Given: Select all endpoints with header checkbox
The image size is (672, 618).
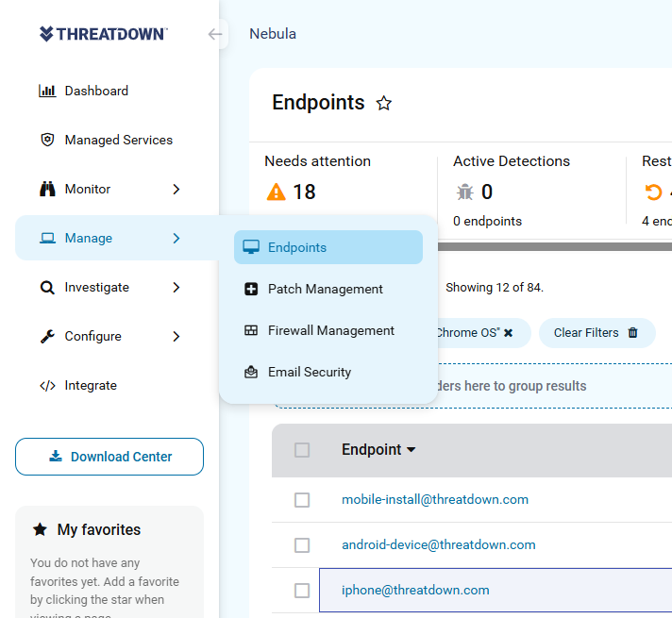Looking at the screenshot, I should tap(302, 450).
